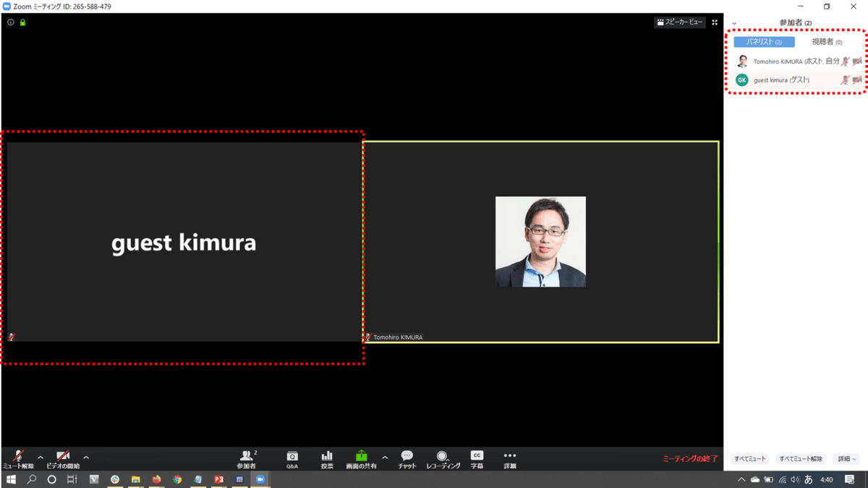Click muted mic icon for guest kimura
The image size is (868, 488).
(845, 80)
